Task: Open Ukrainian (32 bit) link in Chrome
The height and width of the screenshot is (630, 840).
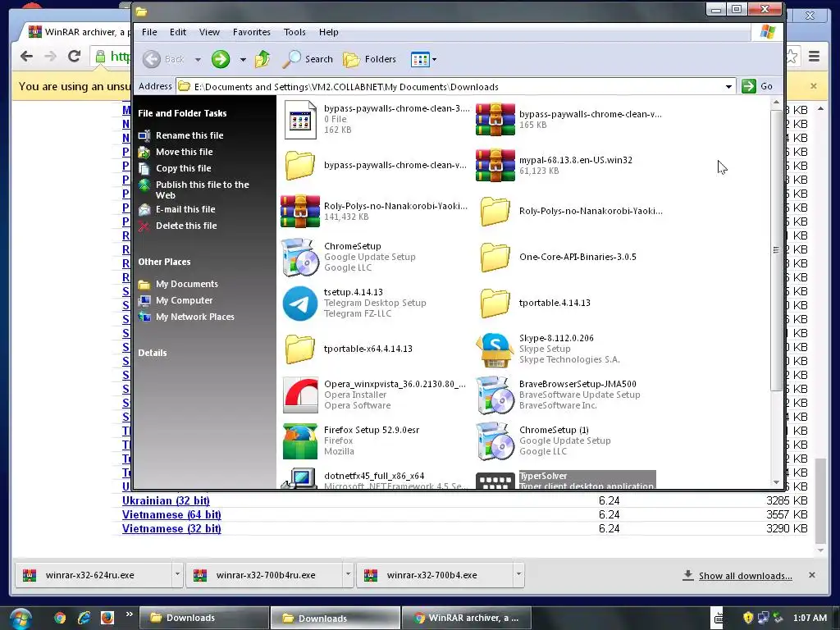Action: point(166,501)
